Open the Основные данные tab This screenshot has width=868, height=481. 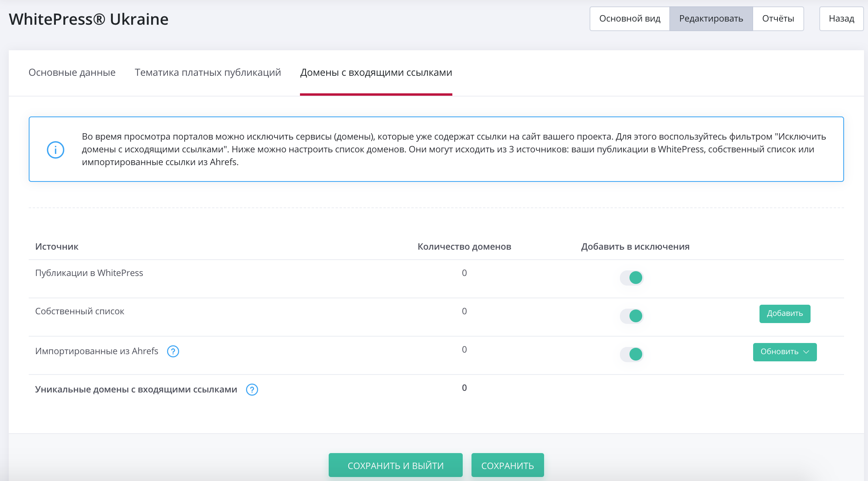pyautogui.click(x=72, y=72)
